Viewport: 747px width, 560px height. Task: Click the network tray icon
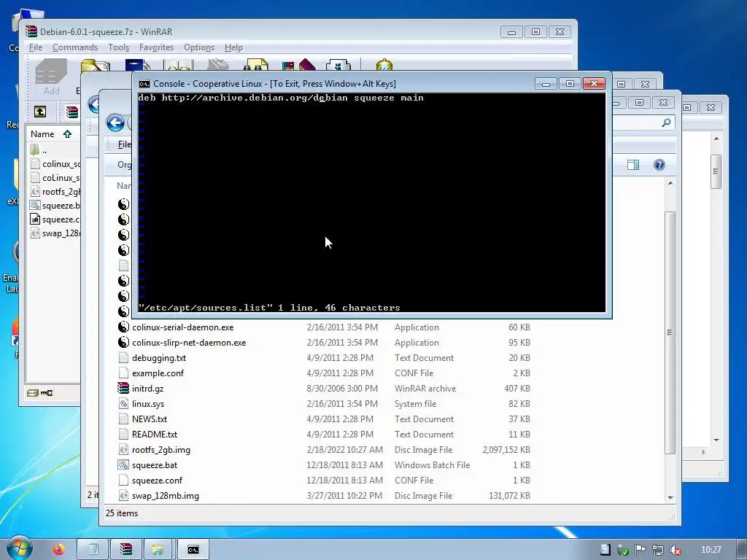pos(658,550)
